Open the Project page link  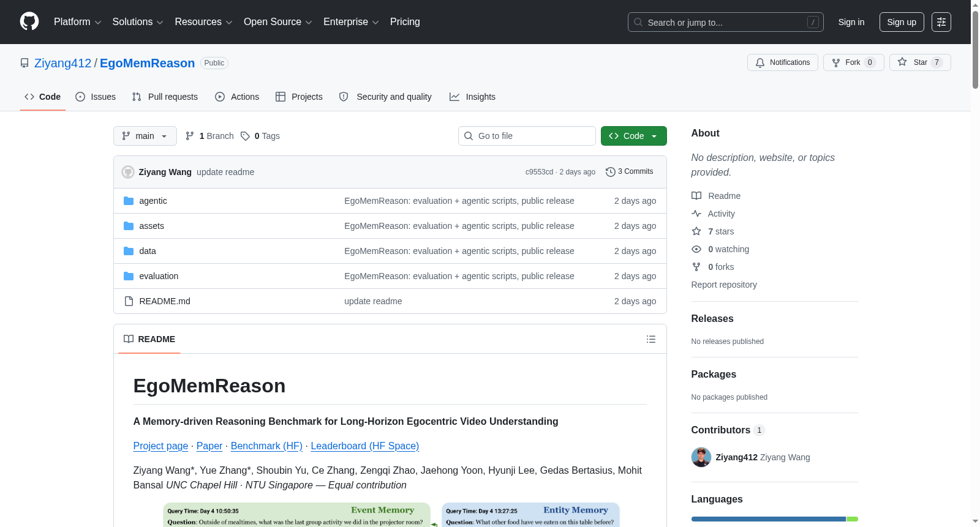coord(160,446)
